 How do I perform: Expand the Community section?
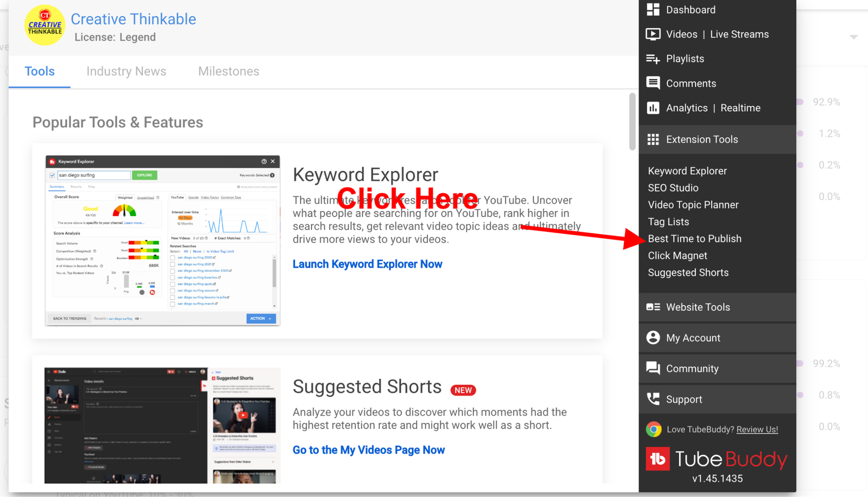(x=717, y=368)
